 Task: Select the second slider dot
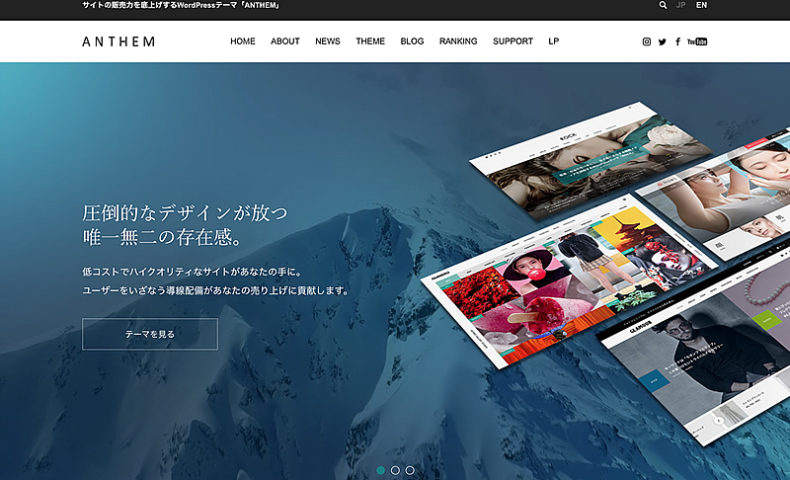(396, 470)
